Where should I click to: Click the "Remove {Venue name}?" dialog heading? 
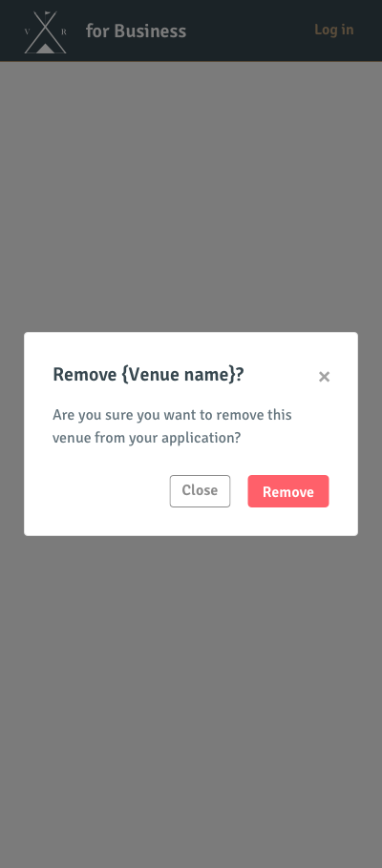coord(148,375)
